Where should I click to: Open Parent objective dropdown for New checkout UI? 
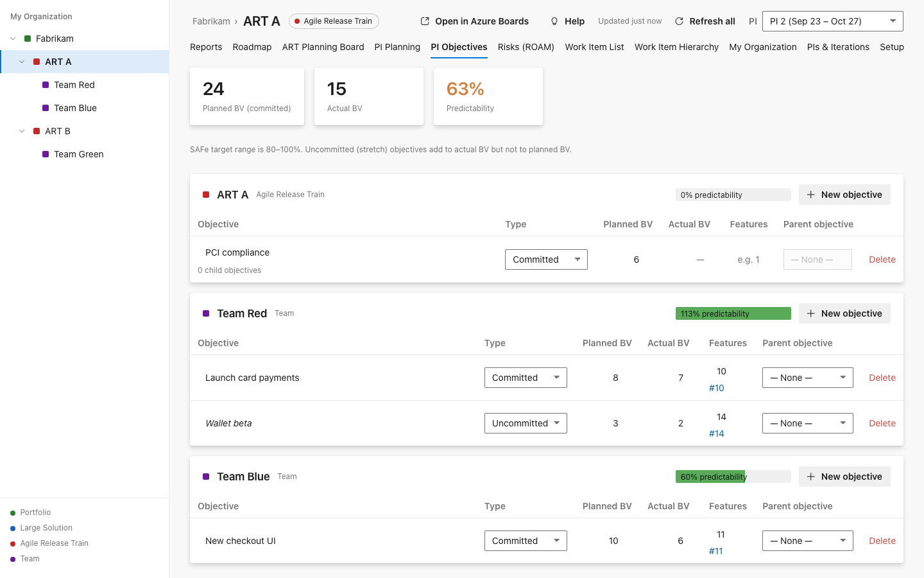(x=808, y=541)
